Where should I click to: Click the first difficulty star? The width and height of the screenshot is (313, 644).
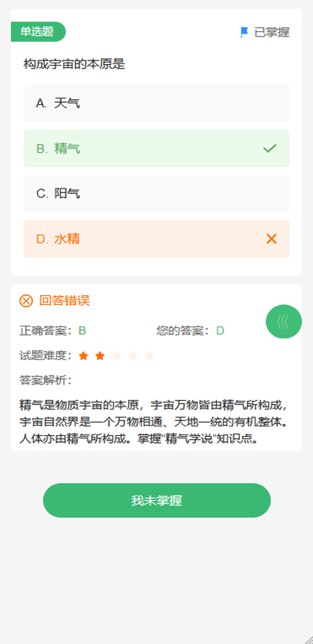point(83,356)
